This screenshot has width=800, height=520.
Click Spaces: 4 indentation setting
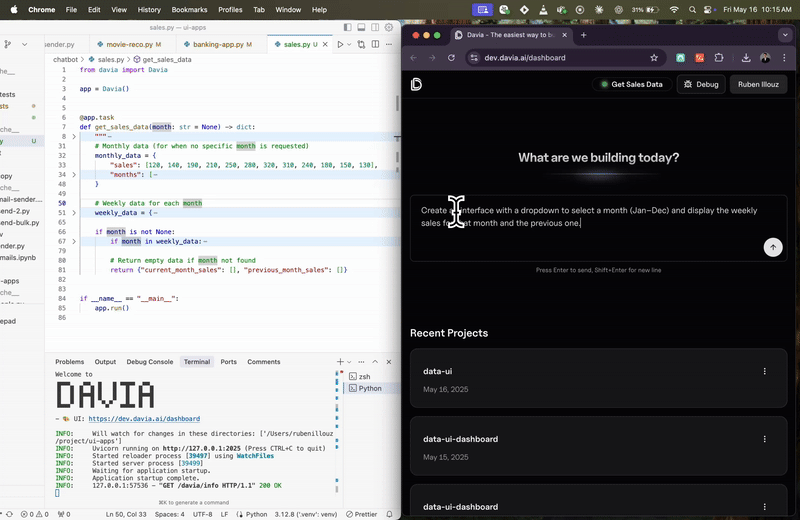(169, 514)
